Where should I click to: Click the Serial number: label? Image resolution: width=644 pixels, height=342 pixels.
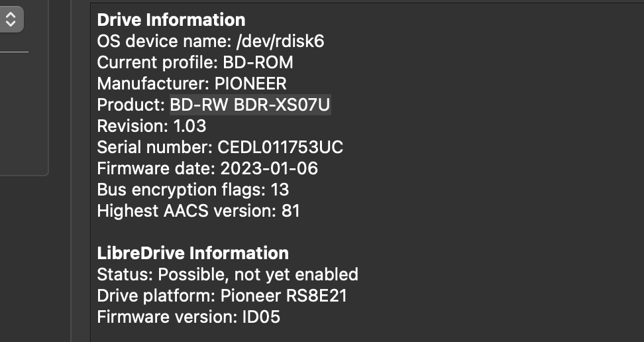pos(154,148)
